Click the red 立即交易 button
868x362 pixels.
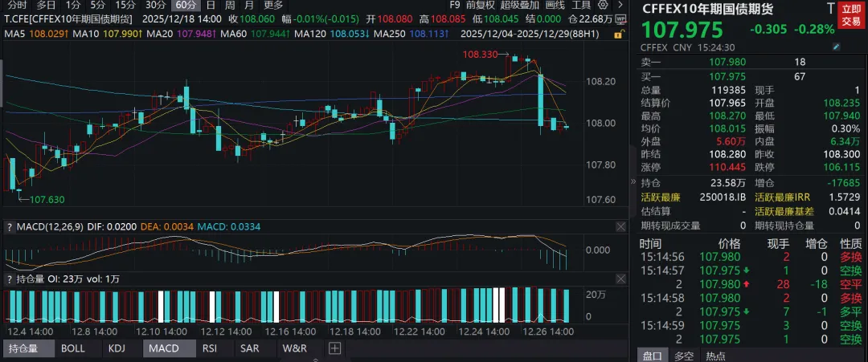pos(851,14)
